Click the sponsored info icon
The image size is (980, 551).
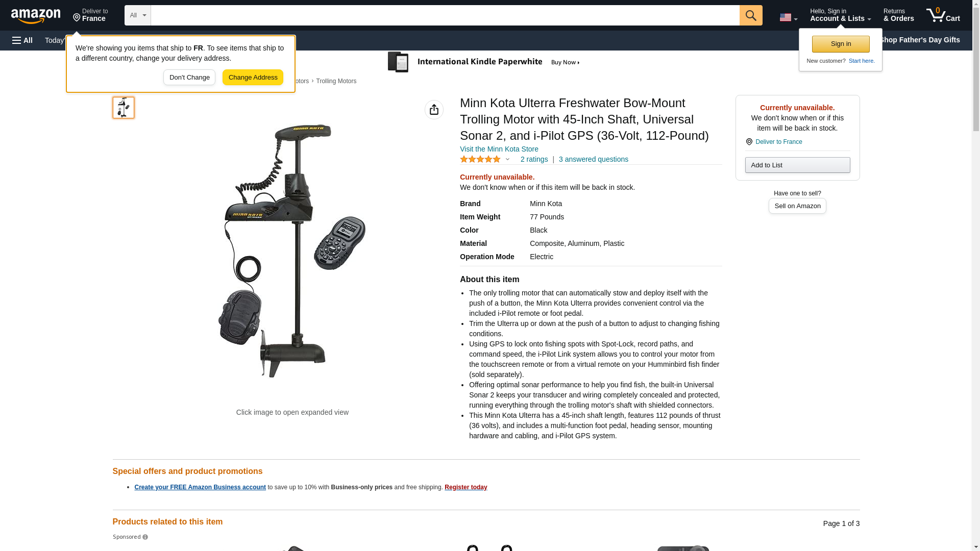[145, 537]
